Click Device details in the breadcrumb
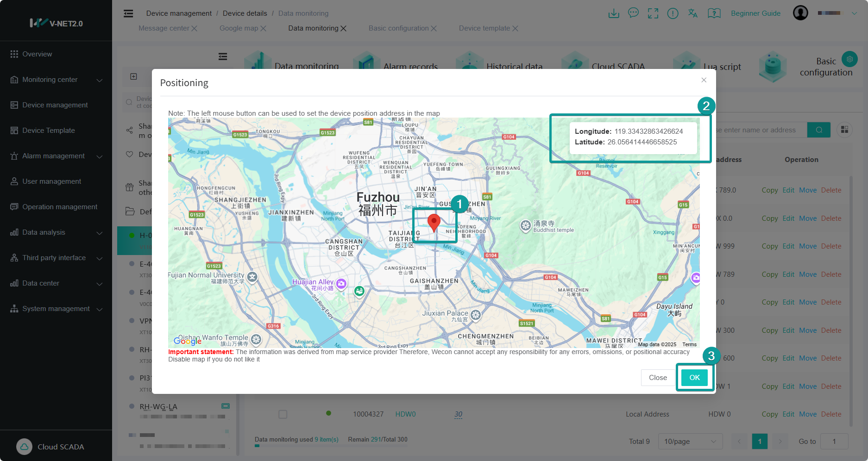The image size is (868, 461). (x=245, y=13)
